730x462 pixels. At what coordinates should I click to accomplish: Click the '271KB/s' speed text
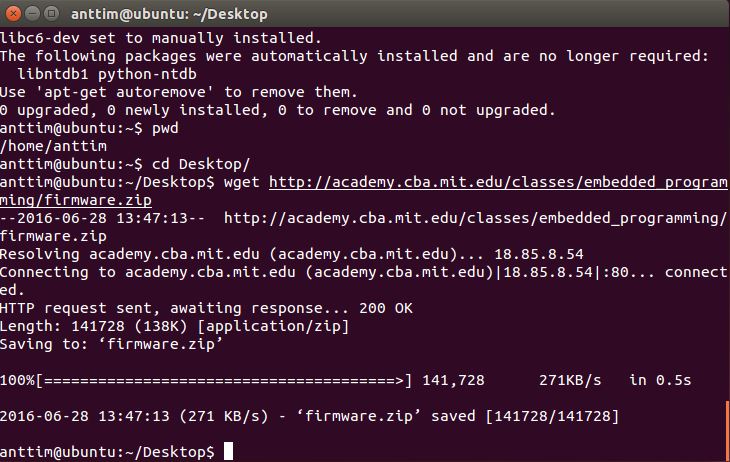coord(570,380)
